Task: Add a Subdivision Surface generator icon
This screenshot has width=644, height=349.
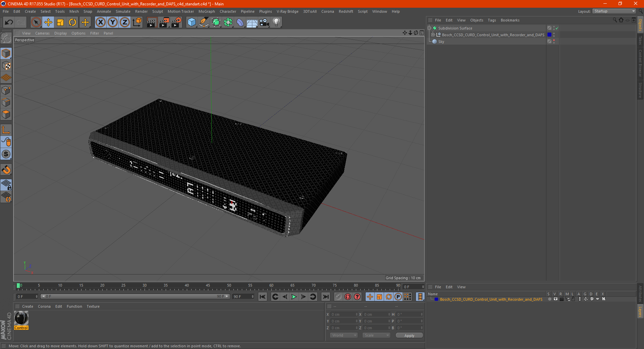Action: 216,22
